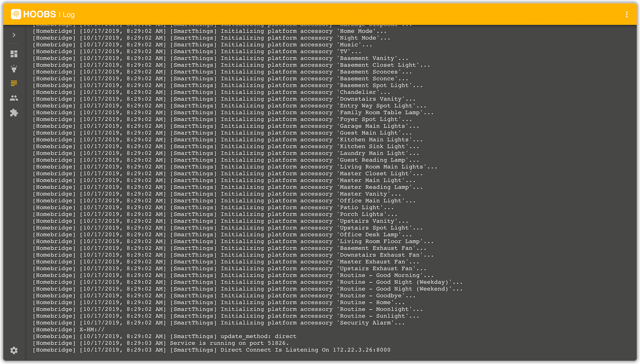Click the 'Chandelier' accessory log line
640x364 pixels.
tap(212, 92)
